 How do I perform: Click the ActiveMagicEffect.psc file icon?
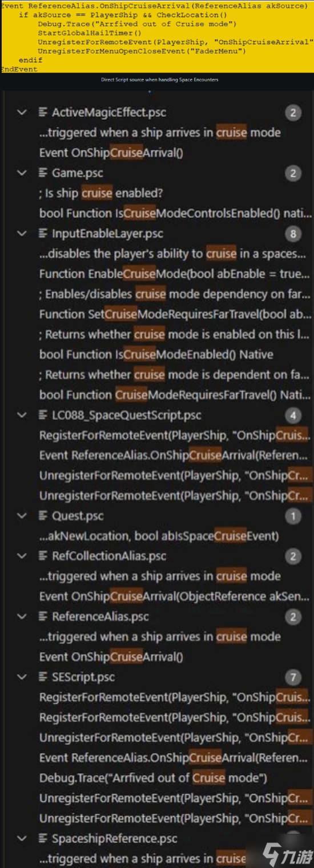[43, 113]
